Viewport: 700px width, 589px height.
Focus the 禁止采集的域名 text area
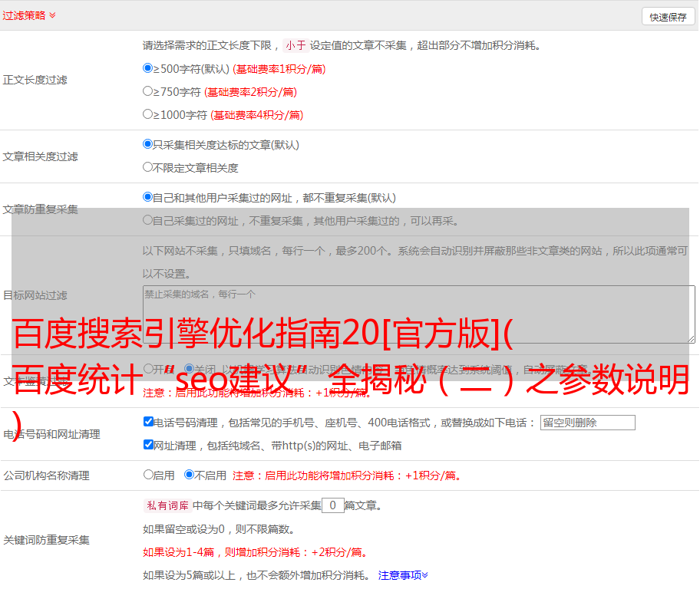419,314
